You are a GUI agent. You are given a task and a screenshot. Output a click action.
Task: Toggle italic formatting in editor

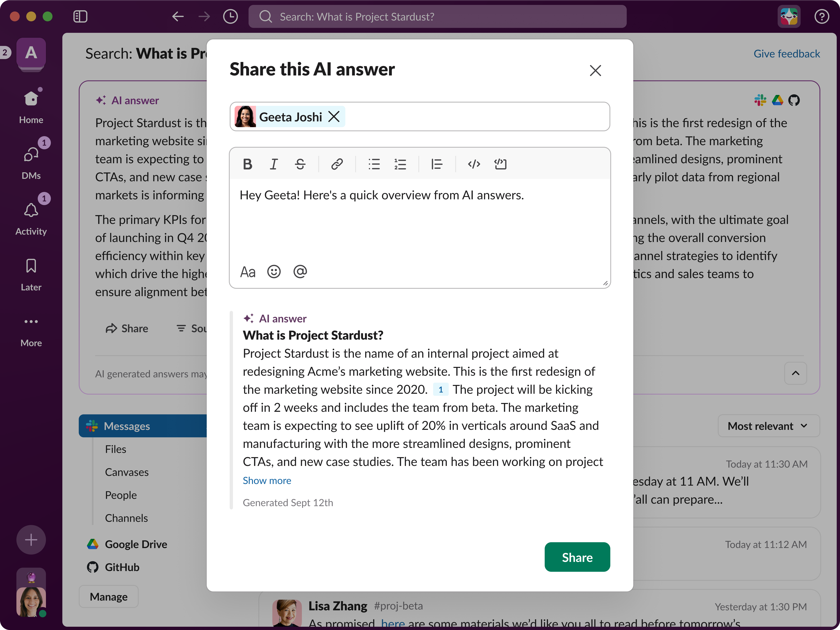point(273,164)
